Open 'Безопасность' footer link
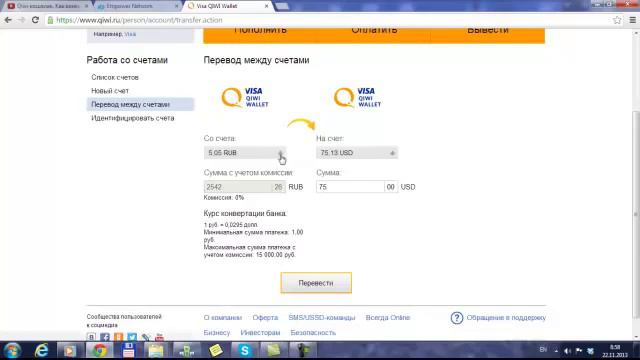640x360 pixels. click(x=313, y=333)
